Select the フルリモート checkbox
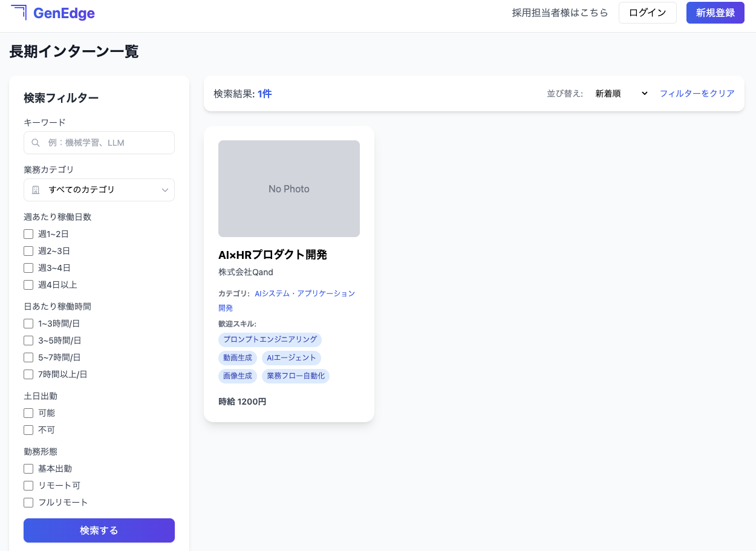 click(28, 503)
